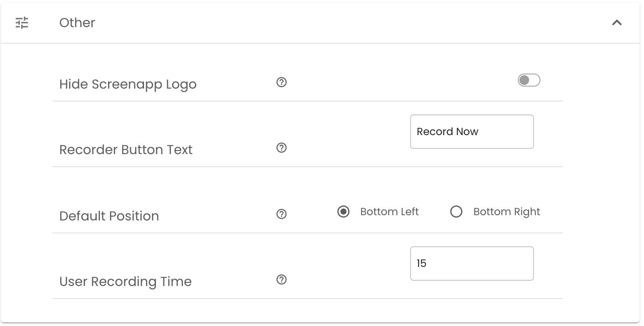Click the tune sliders icon beside Other
This screenshot has height=326, width=644.
(x=22, y=23)
